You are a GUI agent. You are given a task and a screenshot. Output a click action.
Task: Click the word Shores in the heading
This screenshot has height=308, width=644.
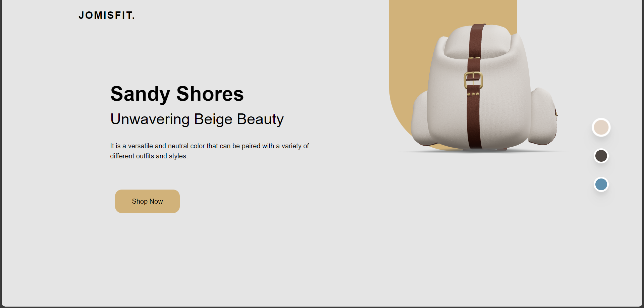[210, 94]
